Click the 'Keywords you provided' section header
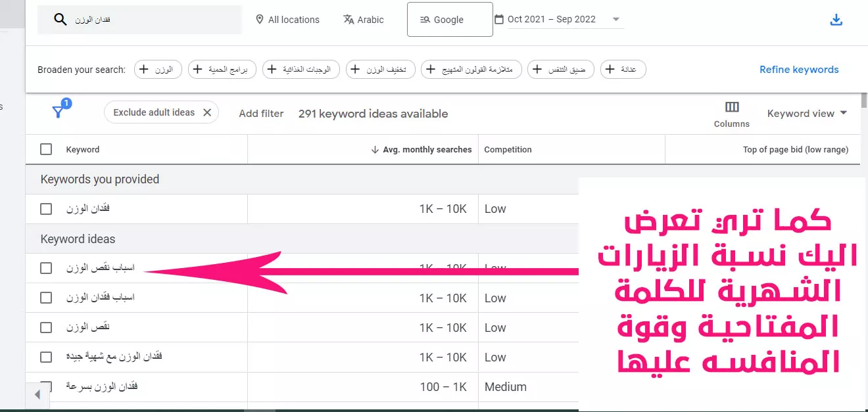The width and height of the screenshot is (868, 412). [100, 179]
